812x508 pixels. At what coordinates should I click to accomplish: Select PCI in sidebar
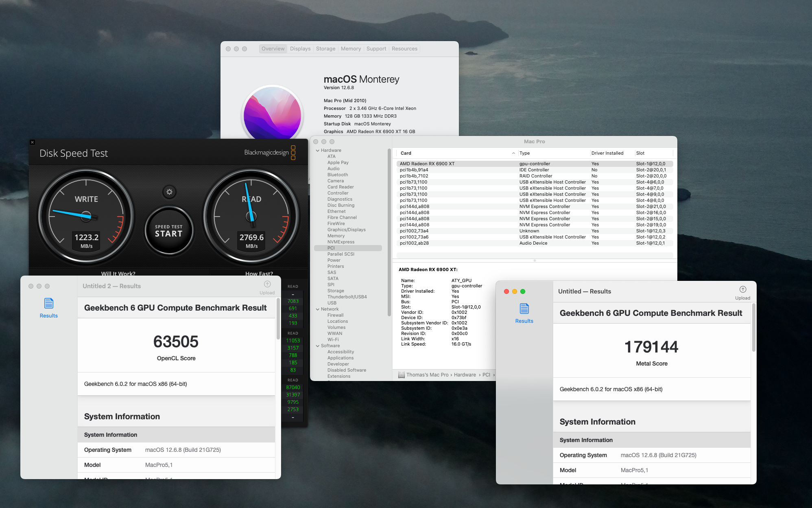click(348, 248)
